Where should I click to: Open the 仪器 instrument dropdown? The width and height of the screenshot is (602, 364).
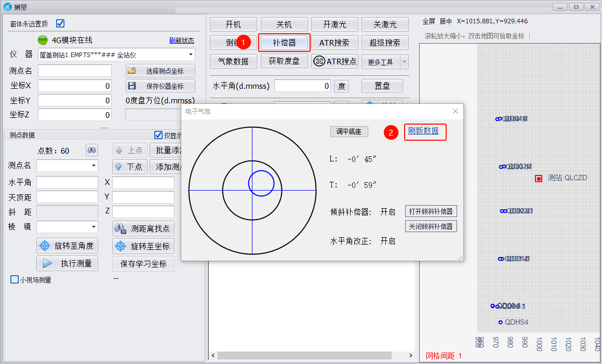tap(191, 55)
